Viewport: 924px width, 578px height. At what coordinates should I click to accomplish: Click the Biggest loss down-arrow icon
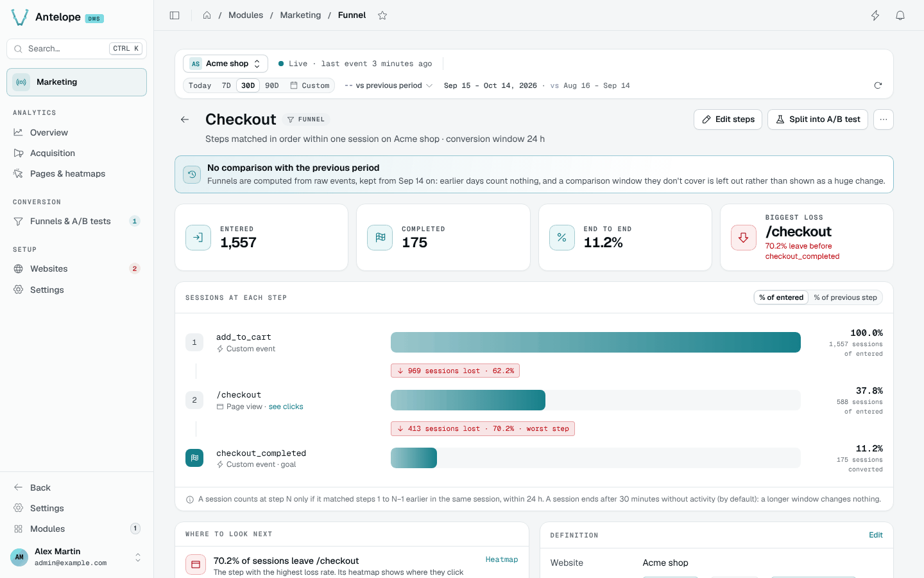click(744, 238)
